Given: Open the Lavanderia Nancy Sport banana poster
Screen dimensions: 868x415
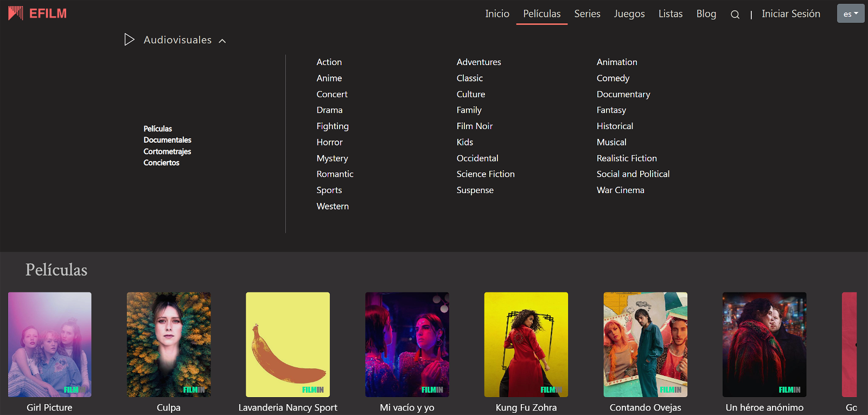Looking at the screenshot, I should pos(288,344).
